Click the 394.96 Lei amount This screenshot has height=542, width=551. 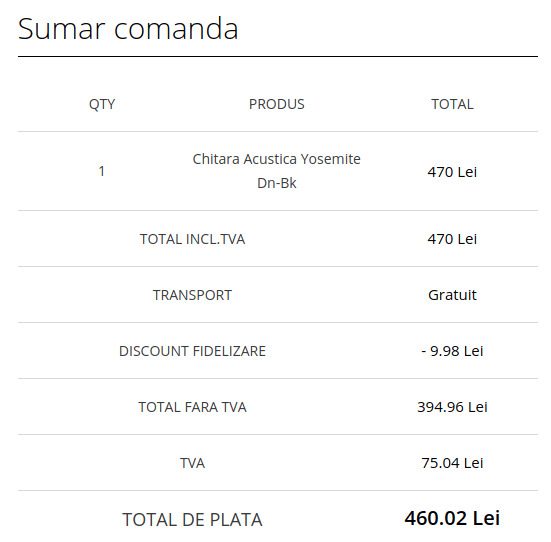tap(452, 407)
